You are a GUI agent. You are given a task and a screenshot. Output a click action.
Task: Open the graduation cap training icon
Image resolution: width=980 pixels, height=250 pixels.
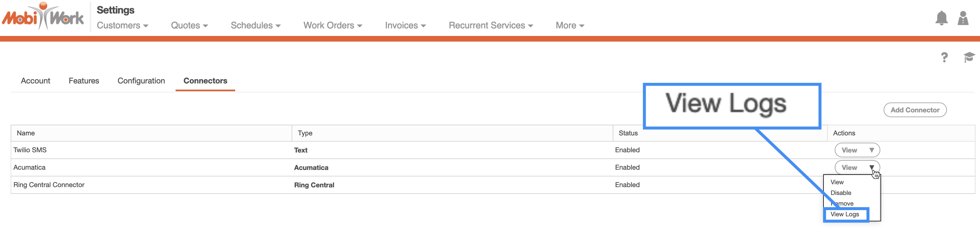pos(968,58)
